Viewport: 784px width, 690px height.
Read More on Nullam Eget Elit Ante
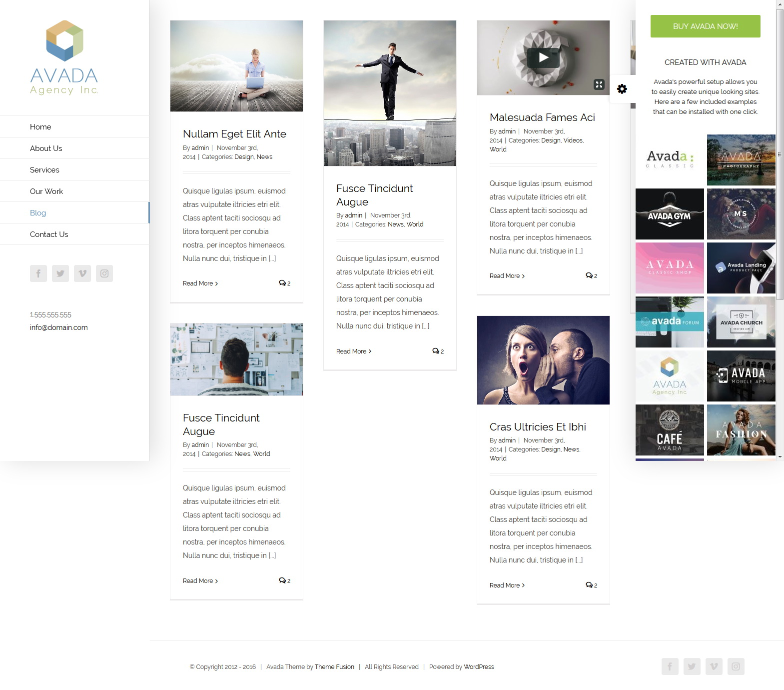click(x=200, y=283)
